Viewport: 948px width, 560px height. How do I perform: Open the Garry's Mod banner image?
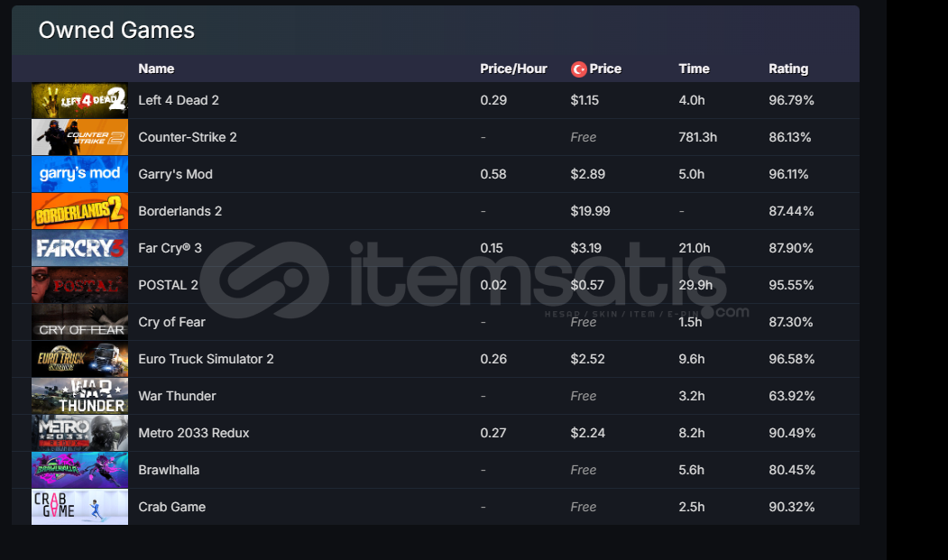point(79,175)
